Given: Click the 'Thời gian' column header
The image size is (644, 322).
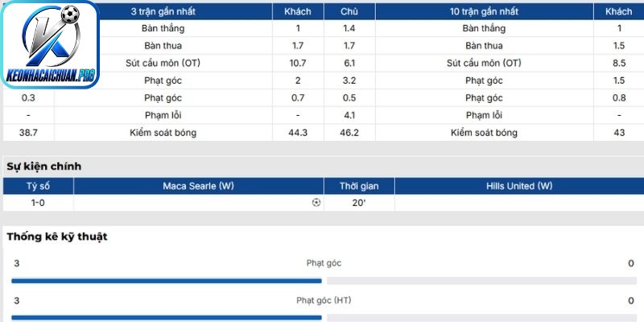Looking at the screenshot, I should [359, 186].
